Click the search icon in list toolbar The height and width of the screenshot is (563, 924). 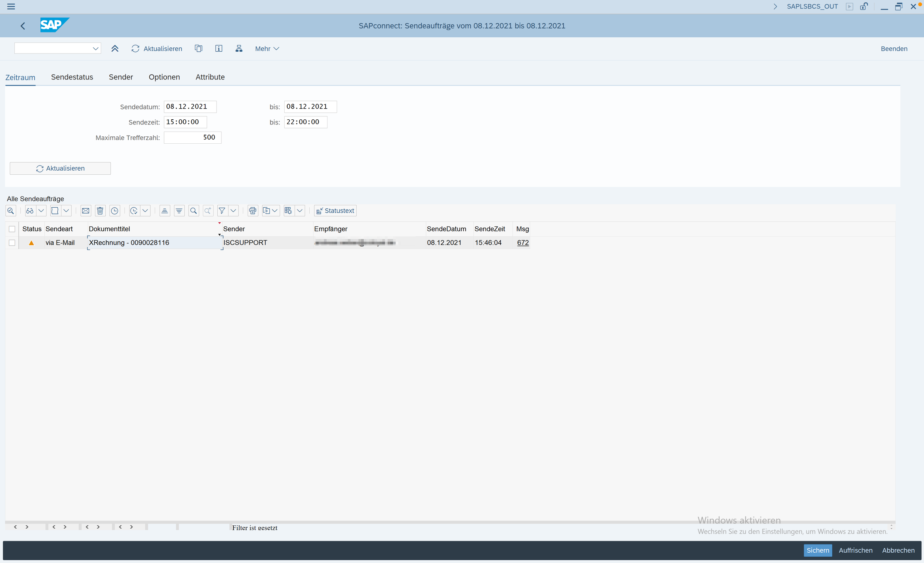[x=194, y=211]
